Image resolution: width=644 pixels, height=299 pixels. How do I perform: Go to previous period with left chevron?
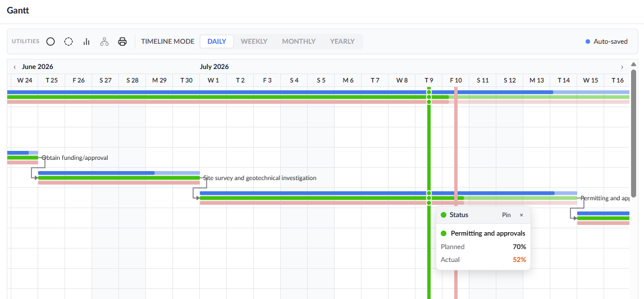pyautogui.click(x=15, y=67)
